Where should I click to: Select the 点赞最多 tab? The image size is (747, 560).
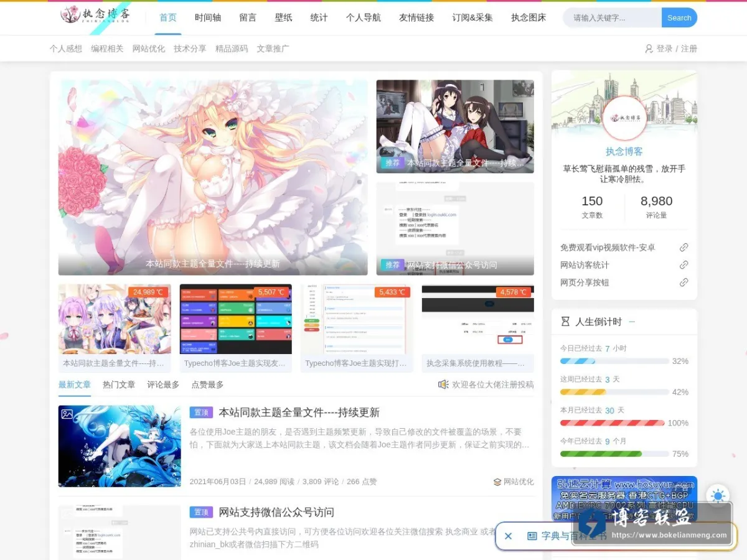tap(207, 385)
